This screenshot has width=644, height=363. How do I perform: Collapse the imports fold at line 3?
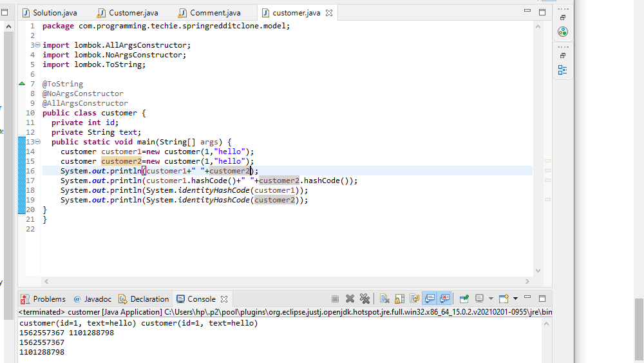(x=38, y=44)
